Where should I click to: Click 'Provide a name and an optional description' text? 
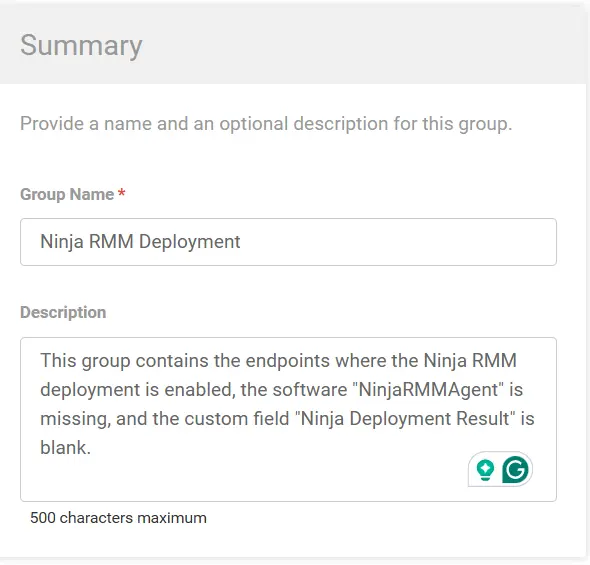point(266,124)
